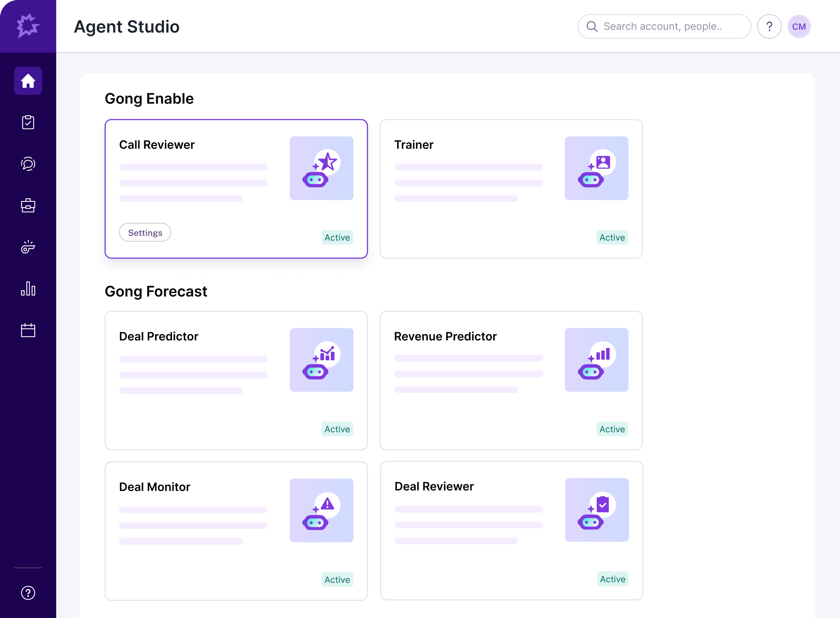Click the Settings button on Call Reviewer

tap(145, 233)
